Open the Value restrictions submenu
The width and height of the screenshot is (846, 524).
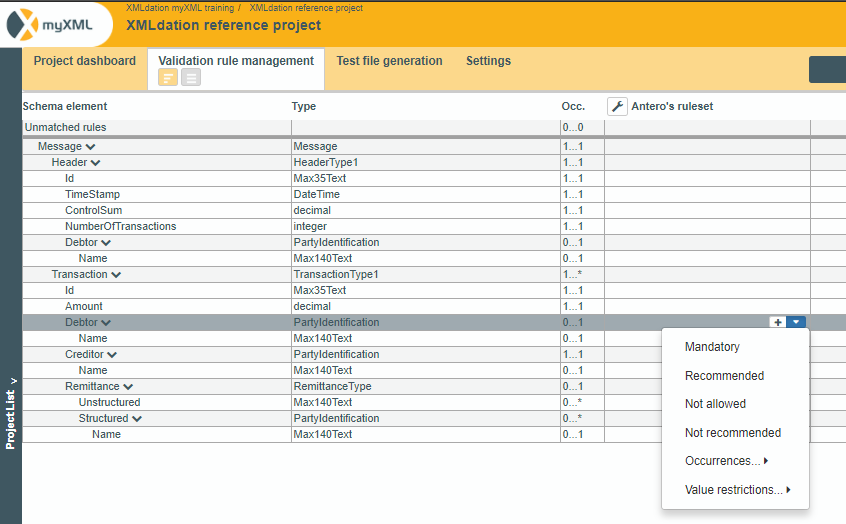(x=738, y=490)
